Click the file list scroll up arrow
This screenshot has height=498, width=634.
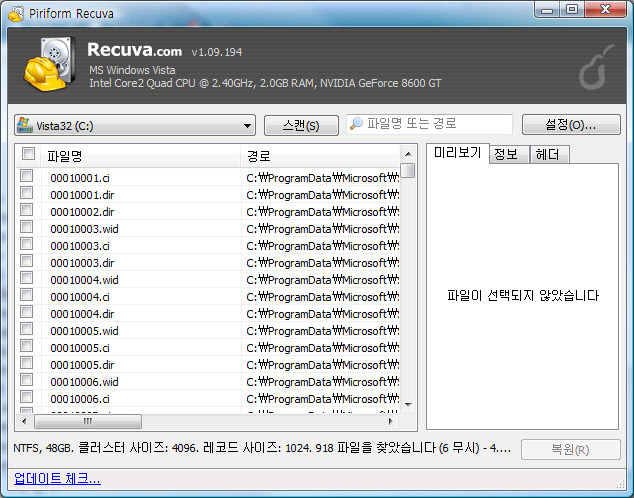408,154
